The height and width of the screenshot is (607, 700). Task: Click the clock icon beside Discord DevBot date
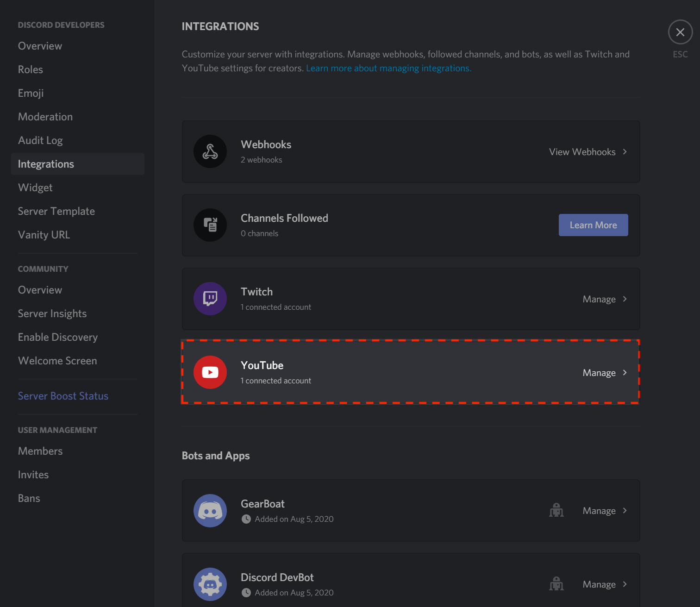click(x=246, y=593)
